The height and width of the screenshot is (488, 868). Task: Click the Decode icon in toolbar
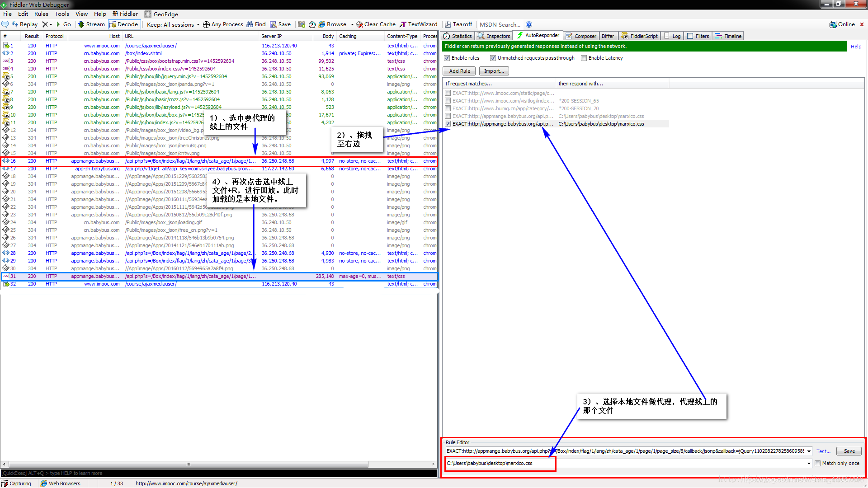(x=123, y=24)
